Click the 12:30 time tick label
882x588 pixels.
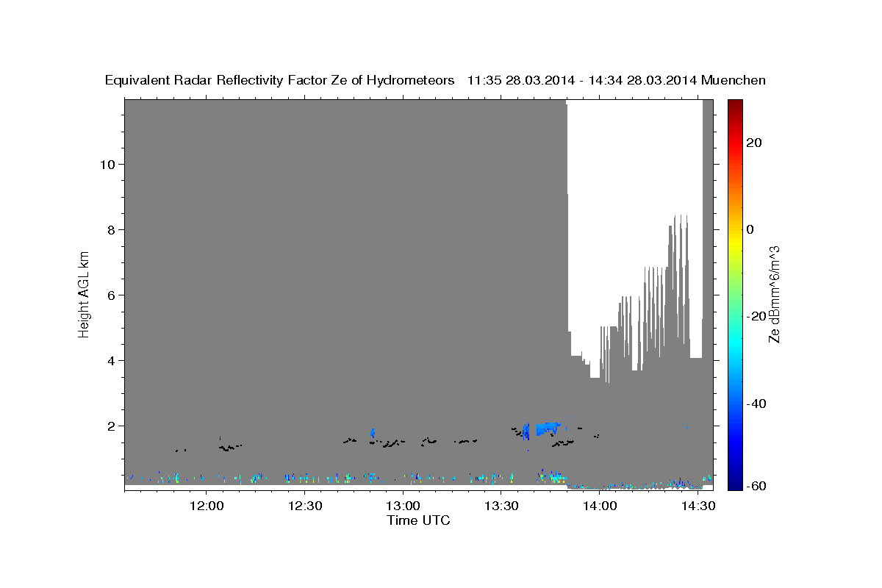pyautogui.click(x=305, y=506)
